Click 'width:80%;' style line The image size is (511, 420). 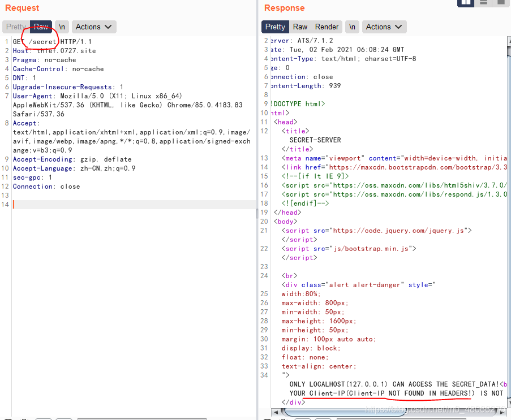click(301, 294)
